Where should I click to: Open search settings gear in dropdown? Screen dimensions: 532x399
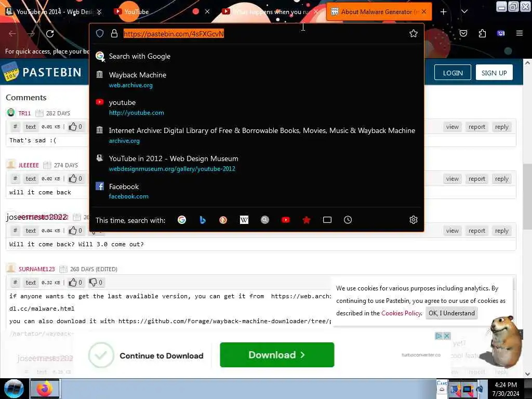(413, 220)
